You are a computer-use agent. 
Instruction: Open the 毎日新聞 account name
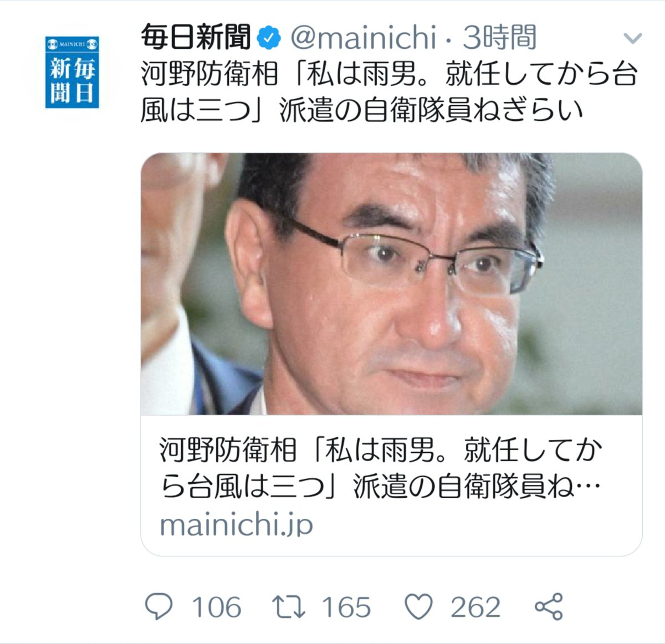(x=196, y=37)
